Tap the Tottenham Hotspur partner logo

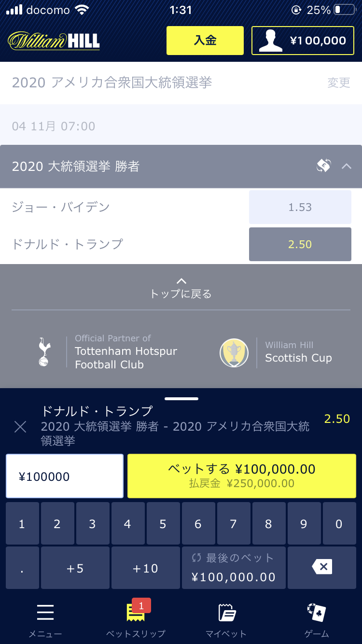point(44,352)
